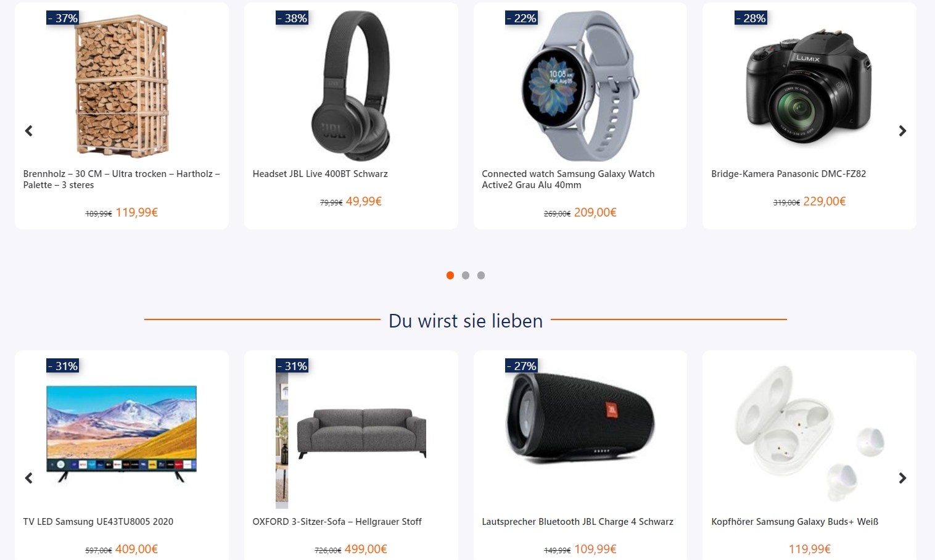Viewport: 935px width, 560px height.
Task: View the Galaxy Buds+ white earbuds picture
Action: coord(809,434)
